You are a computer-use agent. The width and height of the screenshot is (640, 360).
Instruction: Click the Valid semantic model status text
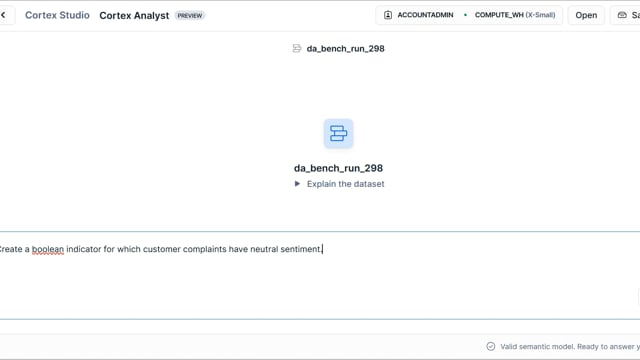point(570,347)
